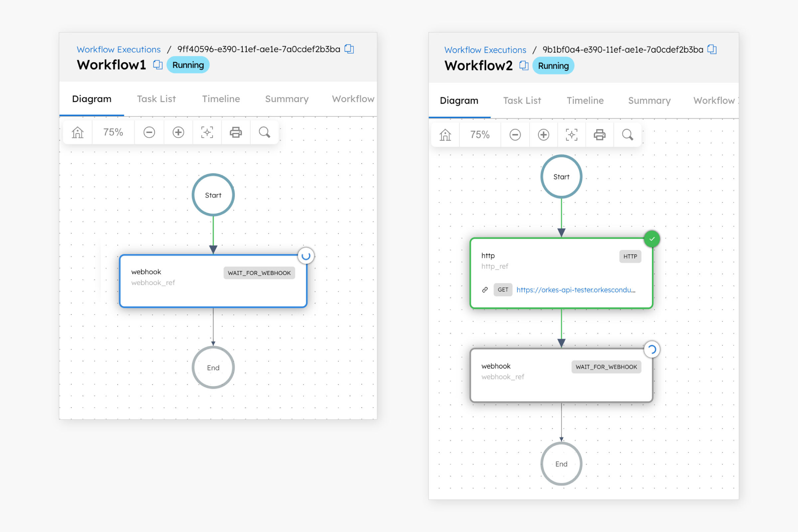Open Workflow Executions link above Workflow1

[119, 50]
